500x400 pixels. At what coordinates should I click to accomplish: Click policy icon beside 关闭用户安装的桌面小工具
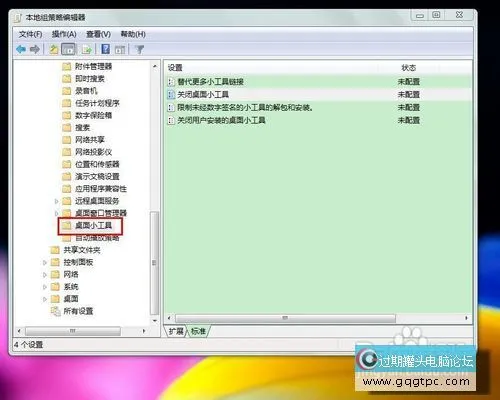point(171,120)
